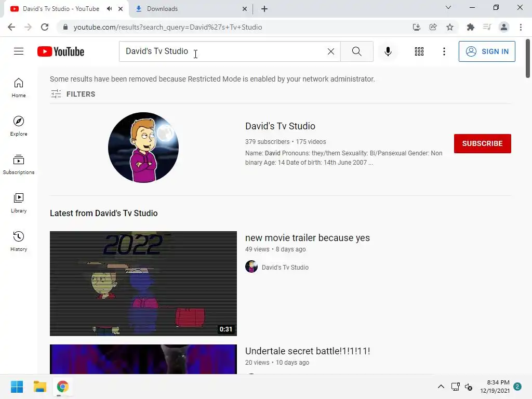Switch to the Downloads tab
This screenshot has width=532, height=399.
coord(191,9)
